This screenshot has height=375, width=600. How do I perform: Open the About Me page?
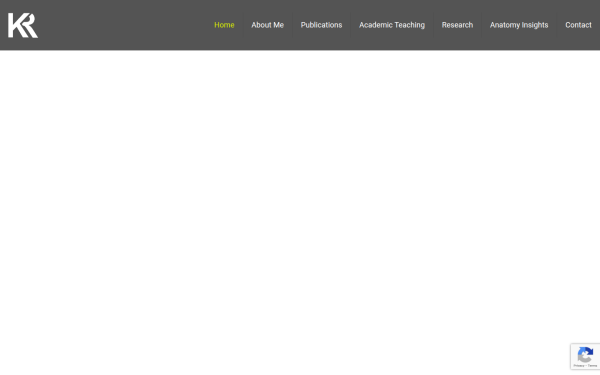[267, 25]
